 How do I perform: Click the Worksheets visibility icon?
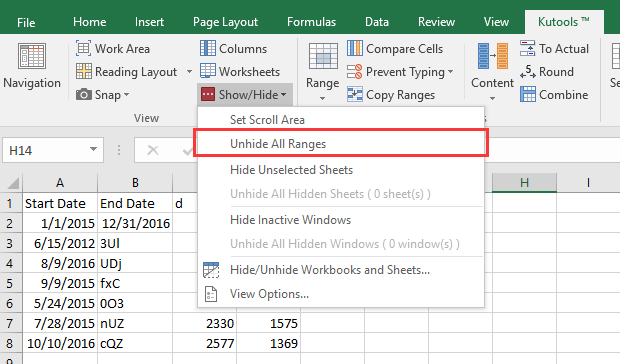tap(208, 72)
